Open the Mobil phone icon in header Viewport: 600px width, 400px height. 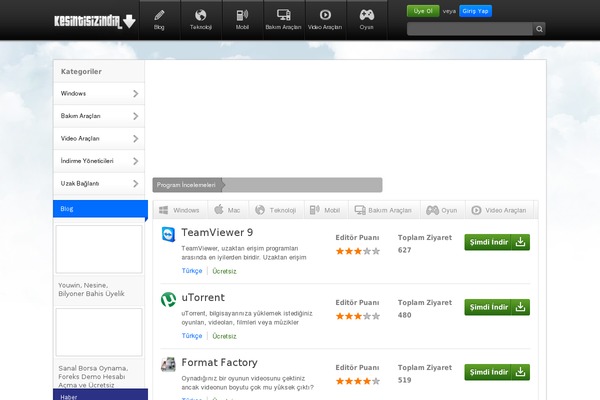click(242, 15)
